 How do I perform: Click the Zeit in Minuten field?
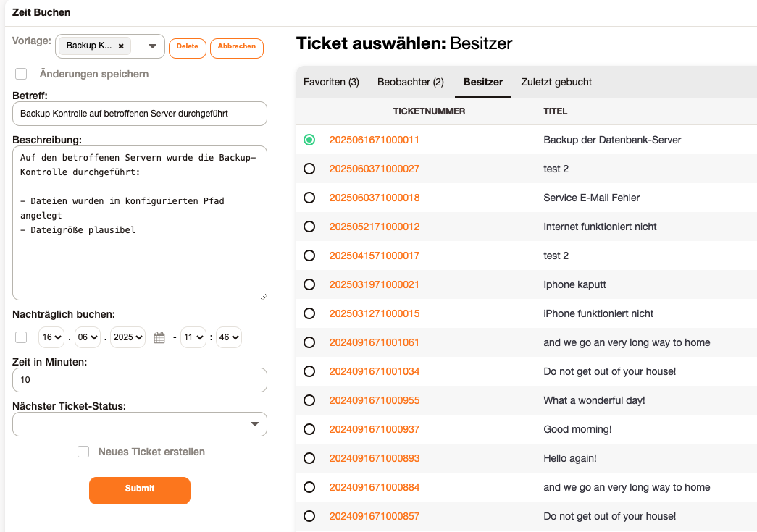tap(140, 380)
